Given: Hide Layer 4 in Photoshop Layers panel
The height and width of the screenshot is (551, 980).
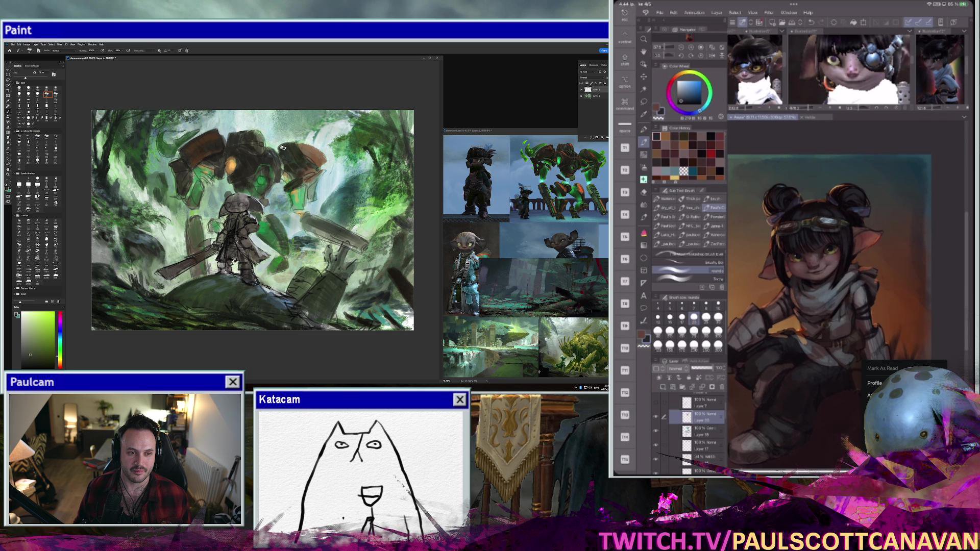Looking at the screenshot, I should point(581,90).
